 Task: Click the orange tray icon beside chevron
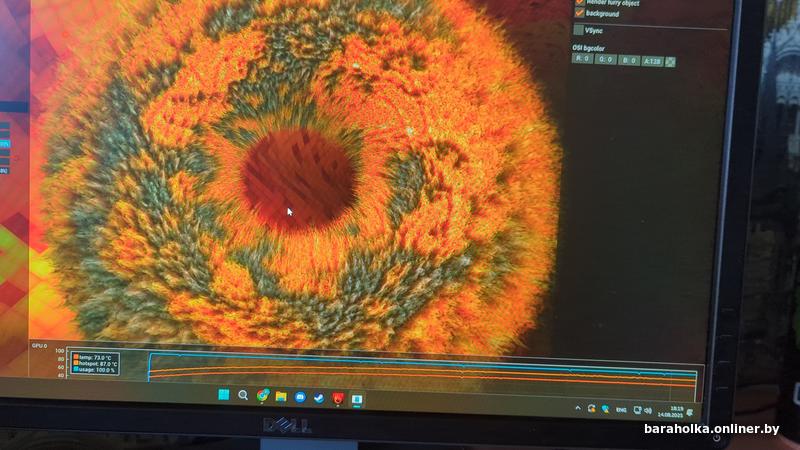pos(591,409)
